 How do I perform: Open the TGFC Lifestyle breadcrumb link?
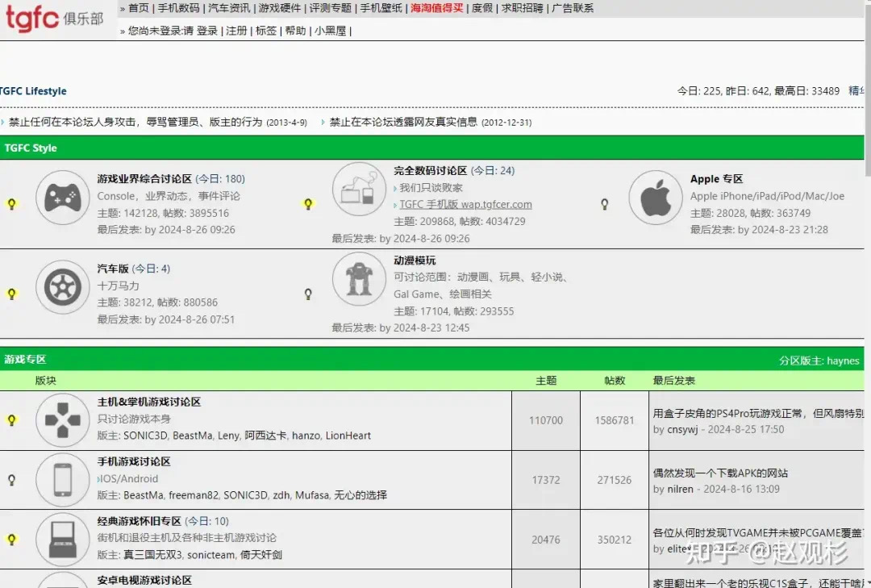pos(33,90)
